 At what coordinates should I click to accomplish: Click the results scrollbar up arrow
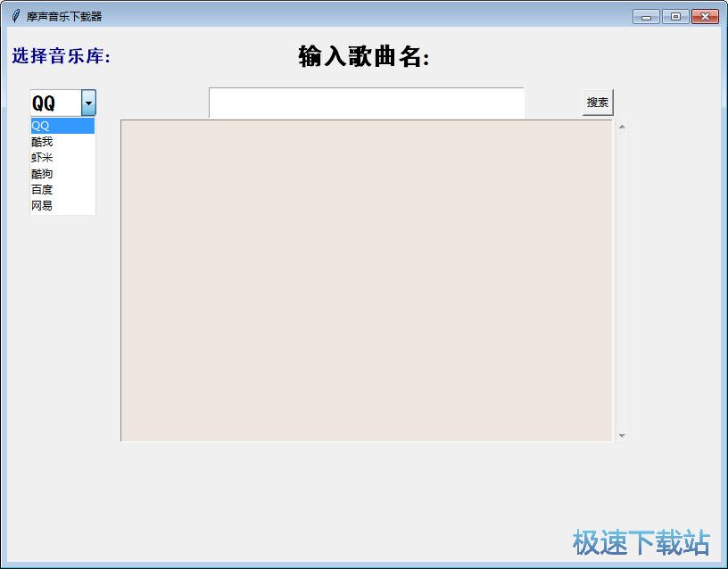coord(622,126)
